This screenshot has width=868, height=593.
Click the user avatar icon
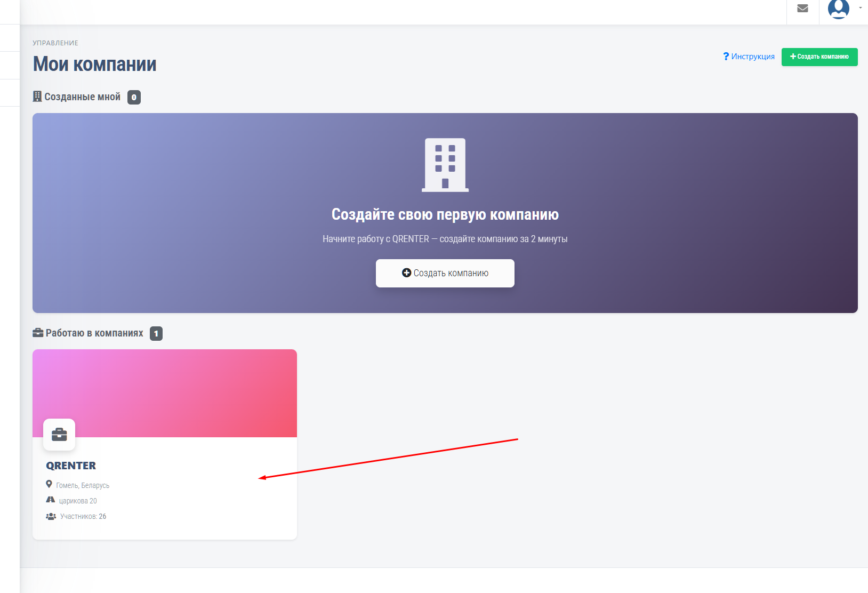coord(838,9)
